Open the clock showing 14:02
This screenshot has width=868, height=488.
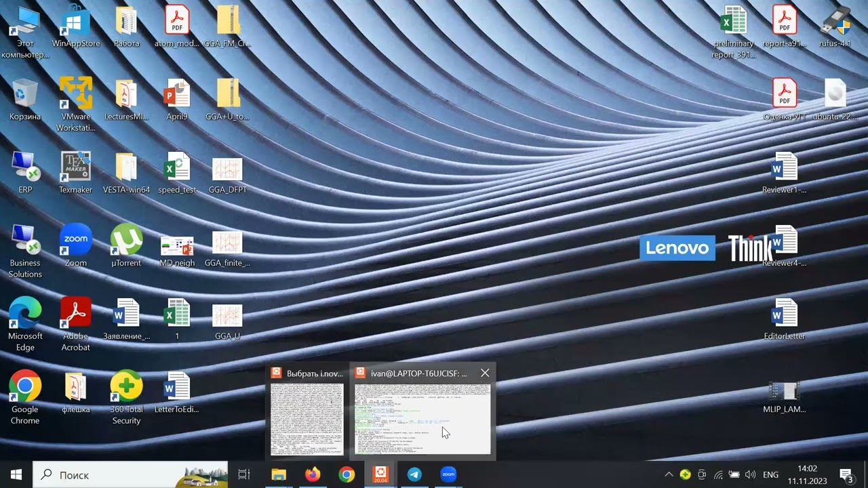pos(808,474)
